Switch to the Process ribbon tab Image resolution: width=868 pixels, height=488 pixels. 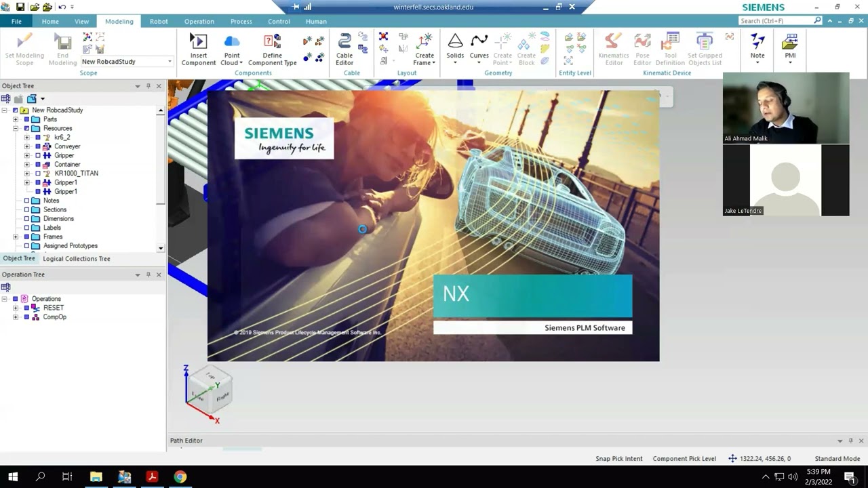click(x=241, y=21)
